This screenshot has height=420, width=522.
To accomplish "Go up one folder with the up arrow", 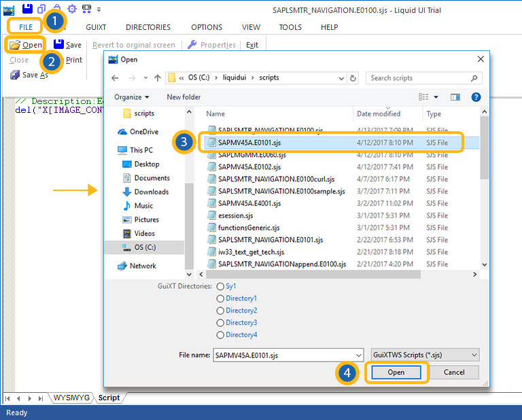I will [157, 78].
